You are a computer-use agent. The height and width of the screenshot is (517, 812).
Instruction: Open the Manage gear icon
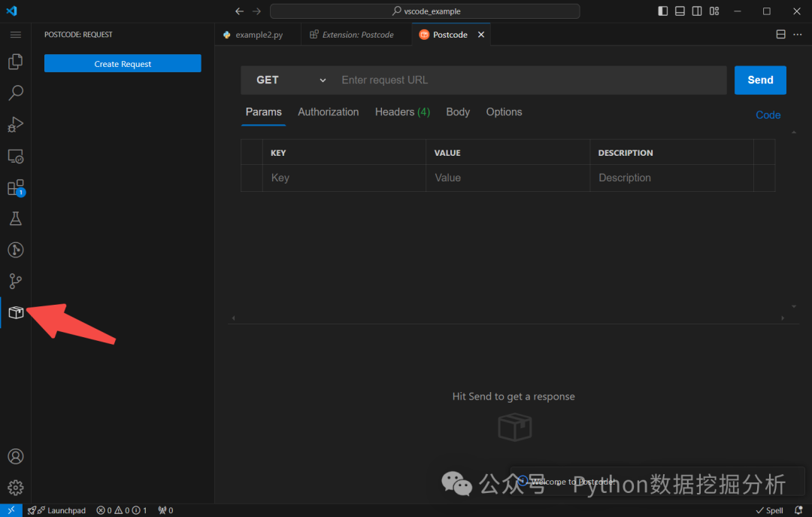pos(16,488)
